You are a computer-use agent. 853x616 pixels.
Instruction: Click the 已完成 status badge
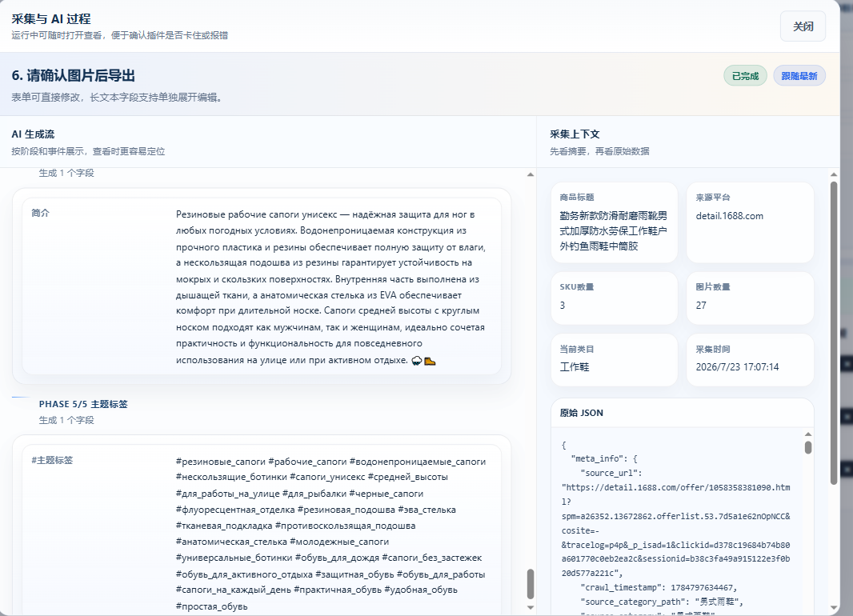coord(745,76)
